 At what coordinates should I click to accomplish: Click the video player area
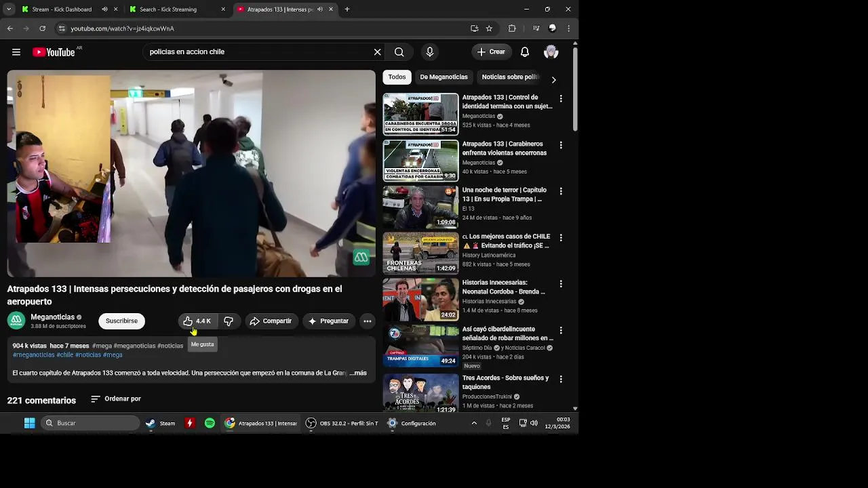point(191,174)
